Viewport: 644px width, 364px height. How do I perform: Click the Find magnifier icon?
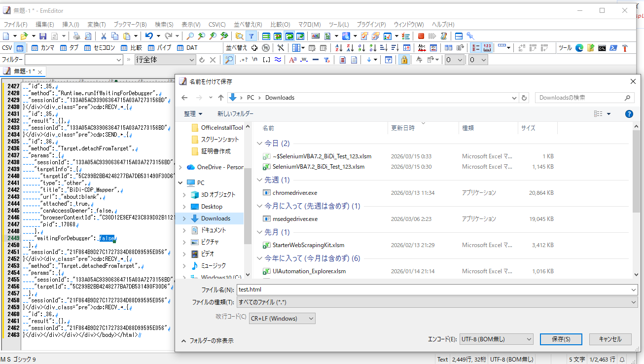pyautogui.click(x=190, y=36)
